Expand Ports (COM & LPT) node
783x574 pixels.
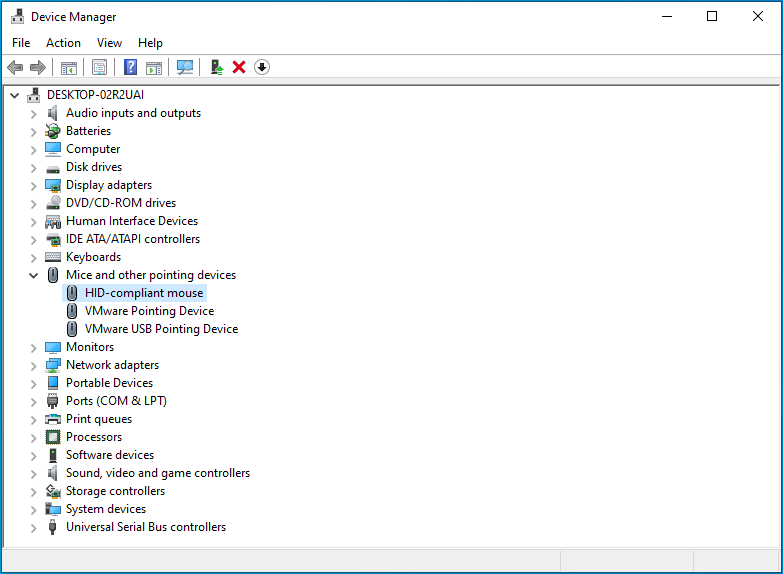pos(33,402)
